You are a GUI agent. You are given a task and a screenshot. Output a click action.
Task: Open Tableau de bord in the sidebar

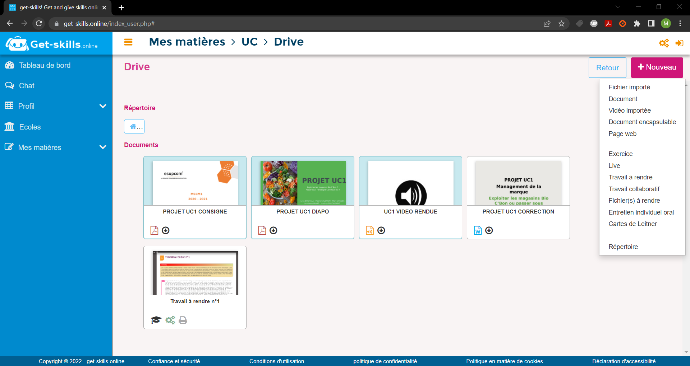click(x=44, y=65)
